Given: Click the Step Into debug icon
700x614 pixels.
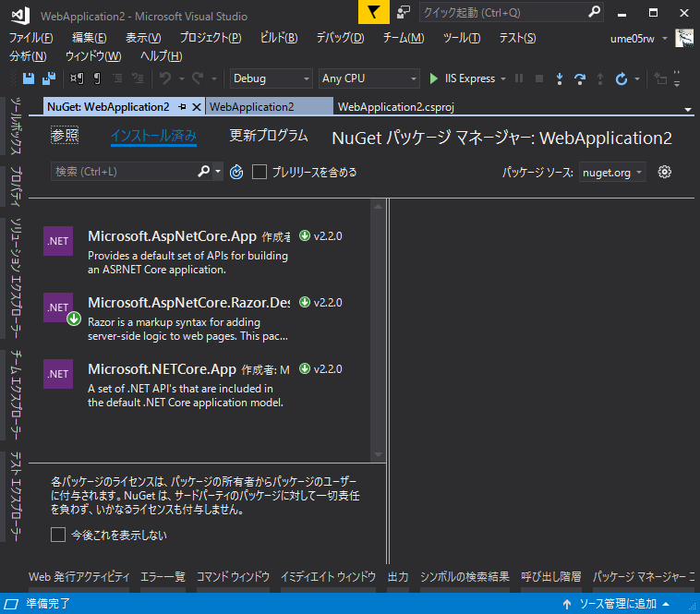Looking at the screenshot, I should click(x=560, y=79).
